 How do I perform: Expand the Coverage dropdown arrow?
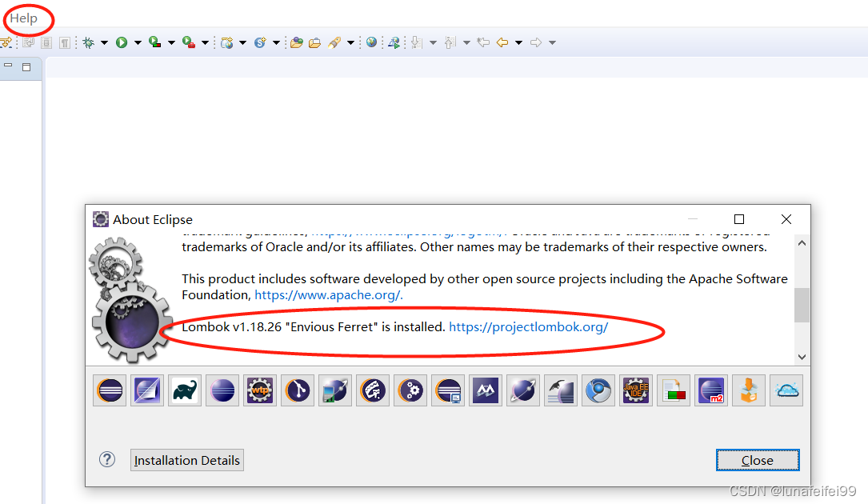tap(172, 42)
